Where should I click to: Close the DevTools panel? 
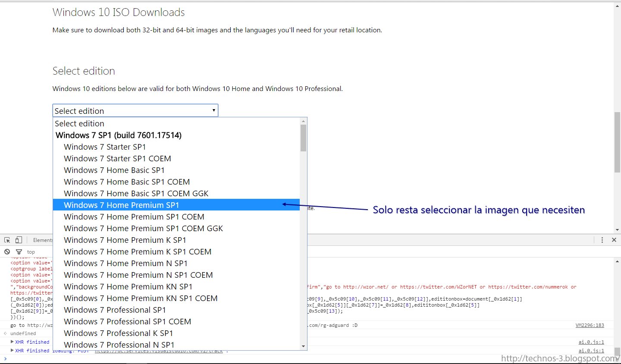(x=614, y=240)
